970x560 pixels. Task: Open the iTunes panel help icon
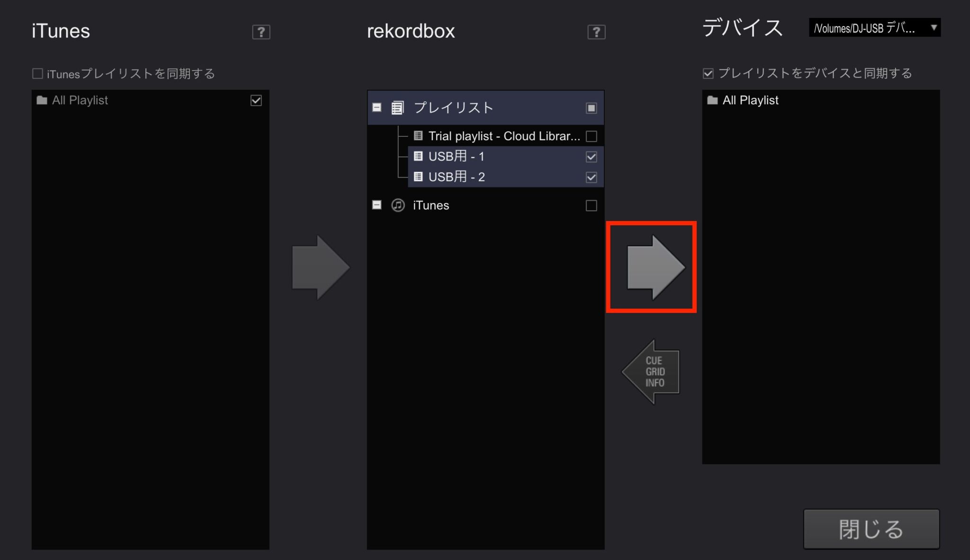click(260, 32)
